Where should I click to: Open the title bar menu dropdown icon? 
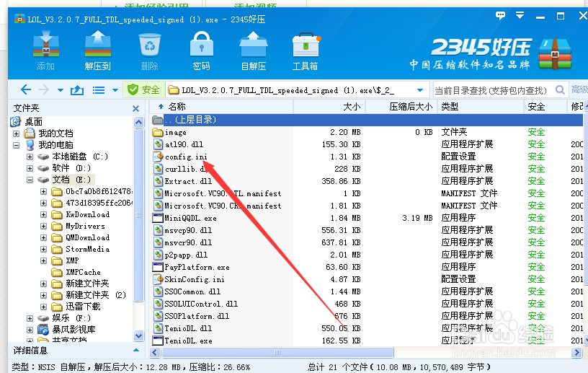click(x=520, y=15)
